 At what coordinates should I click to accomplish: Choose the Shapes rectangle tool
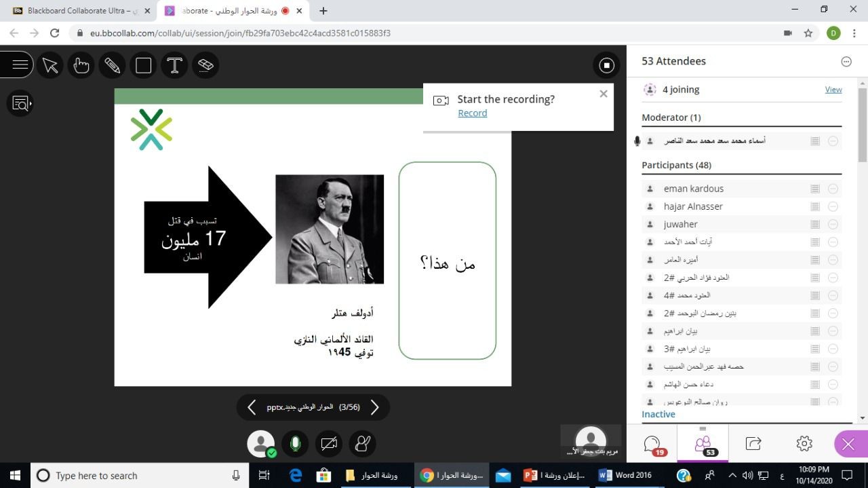[143, 65]
